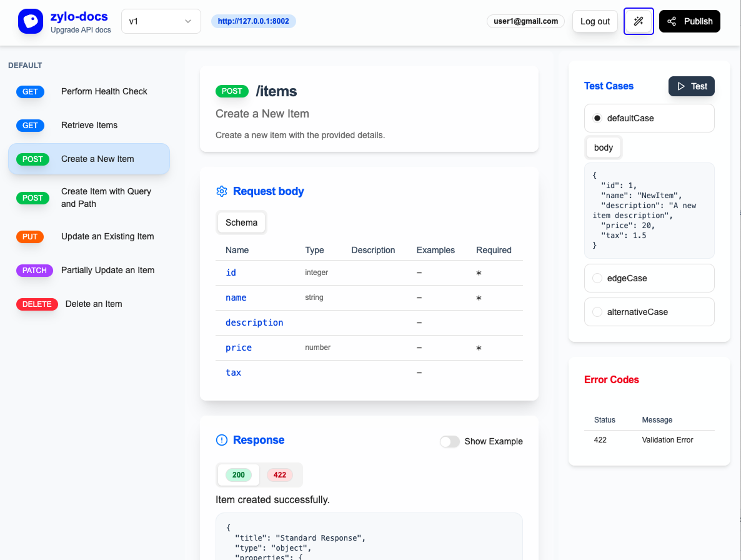This screenshot has width=741, height=560.
Task: Click the red DELETE badge
Action: [x=37, y=304]
